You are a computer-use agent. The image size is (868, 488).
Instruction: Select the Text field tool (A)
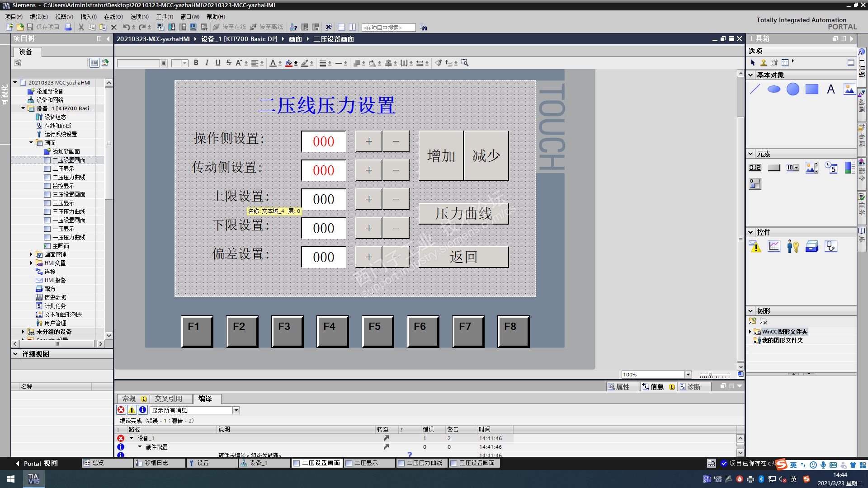830,89
